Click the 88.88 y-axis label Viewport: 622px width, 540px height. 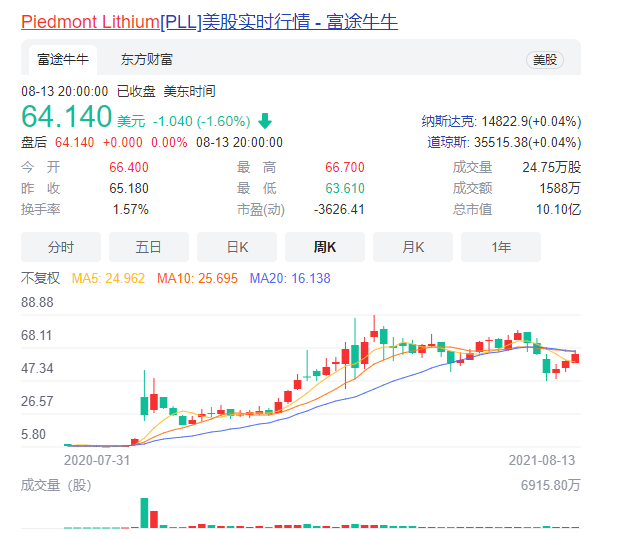tap(37, 302)
